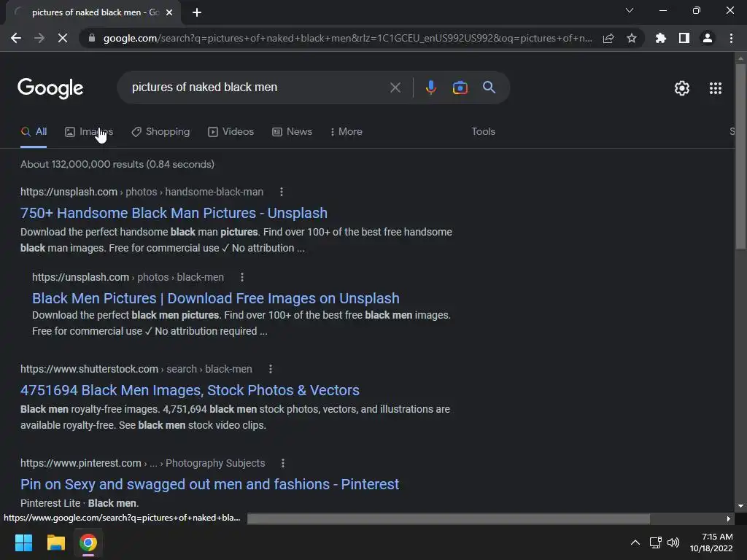The height and width of the screenshot is (560, 747).
Task: Click the 'About 132,000,000 results' text
Action: [x=117, y=164]
